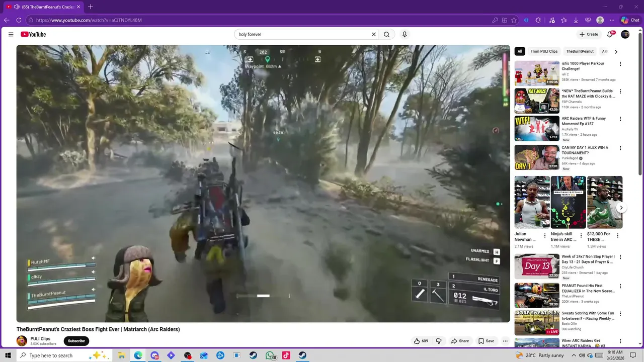Click the PULI Clips channel avatar
This screenshot has width=644, height=362.
pyautogui.click(x=22, y=341)
